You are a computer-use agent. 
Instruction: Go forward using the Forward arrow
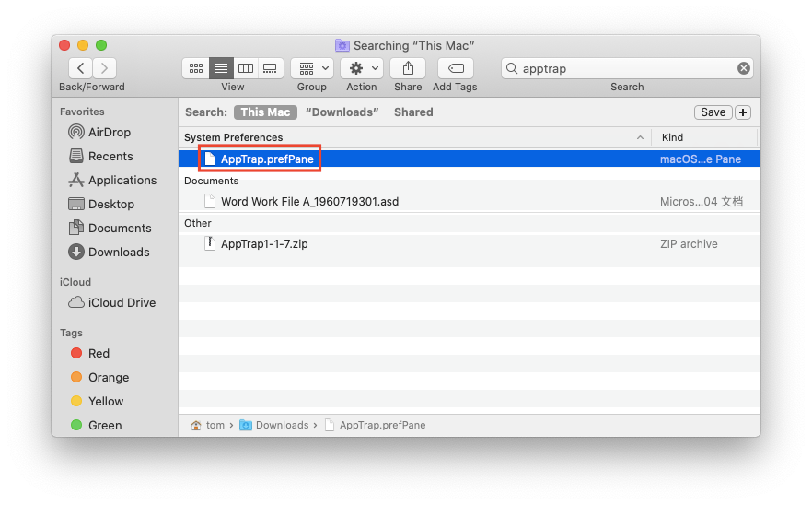click(x=105, y=68)
